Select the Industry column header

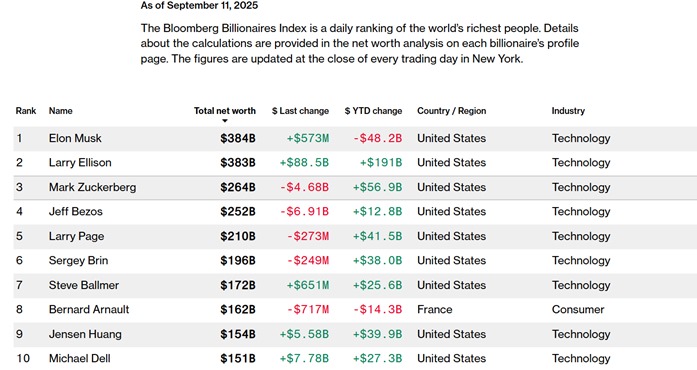(x=568, y=111)
